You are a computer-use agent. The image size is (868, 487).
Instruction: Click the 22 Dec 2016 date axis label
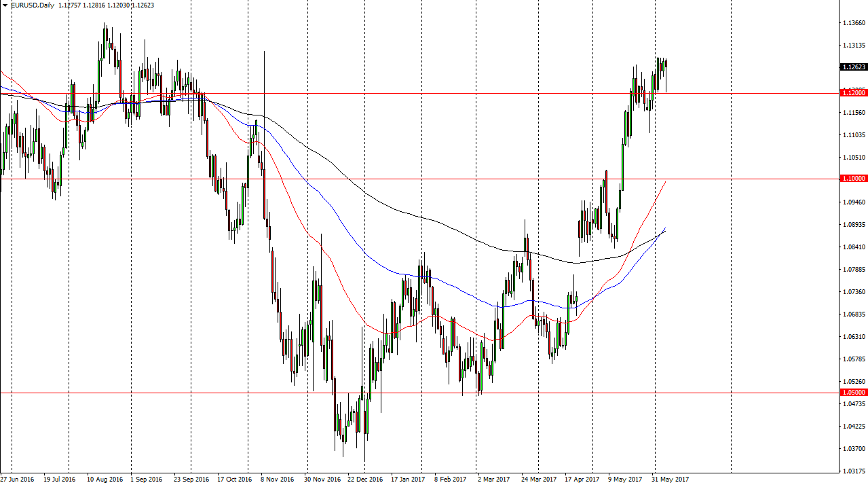pos(364,479)
